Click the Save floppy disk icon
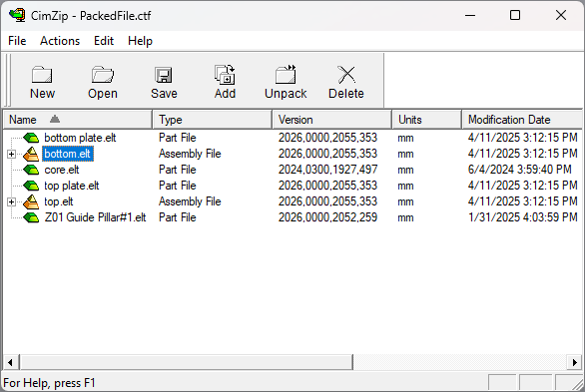Viewport: 585px width, 392px height. [164, 75]
